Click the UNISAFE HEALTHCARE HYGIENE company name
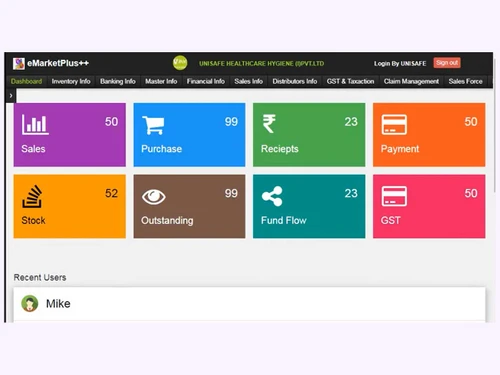The width and height of the screenshot is (500, 375). (261, 63)
